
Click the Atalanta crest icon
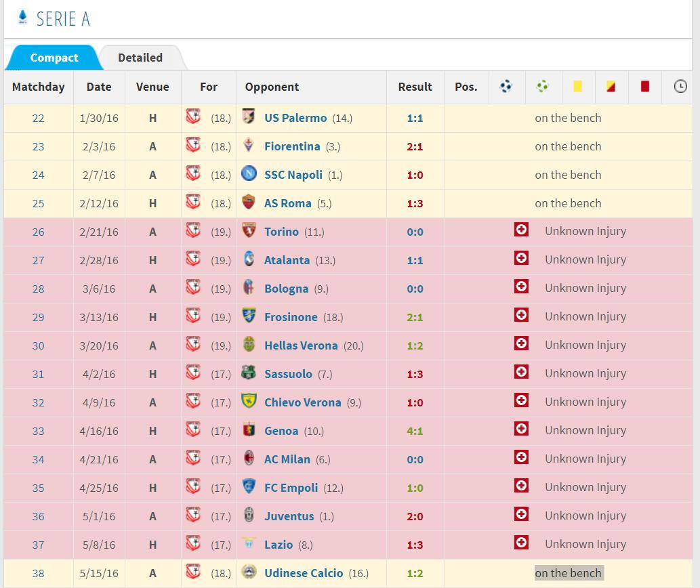tap(249, 259)
